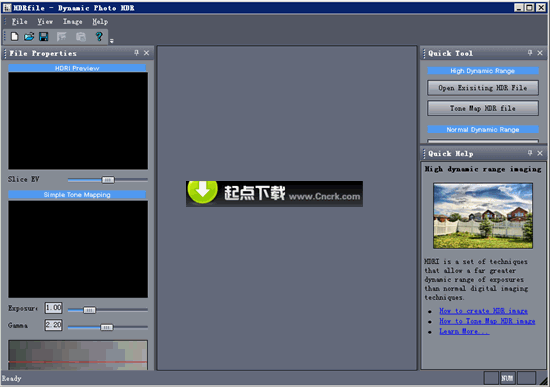Click the High Dynamic Range header
The width and height of the screenshot is (550, 387).
(483, 71)
